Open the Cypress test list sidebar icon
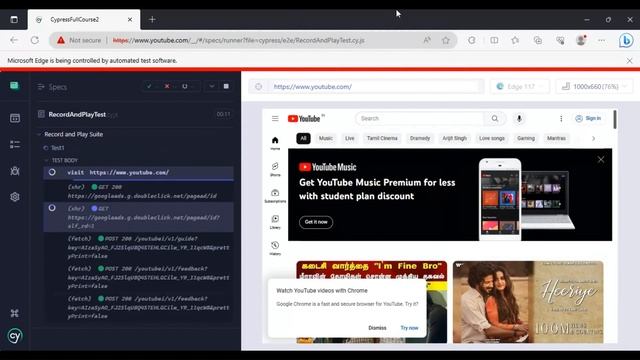The width and height of the screenshot is (640, 360). tap(15, 144)
